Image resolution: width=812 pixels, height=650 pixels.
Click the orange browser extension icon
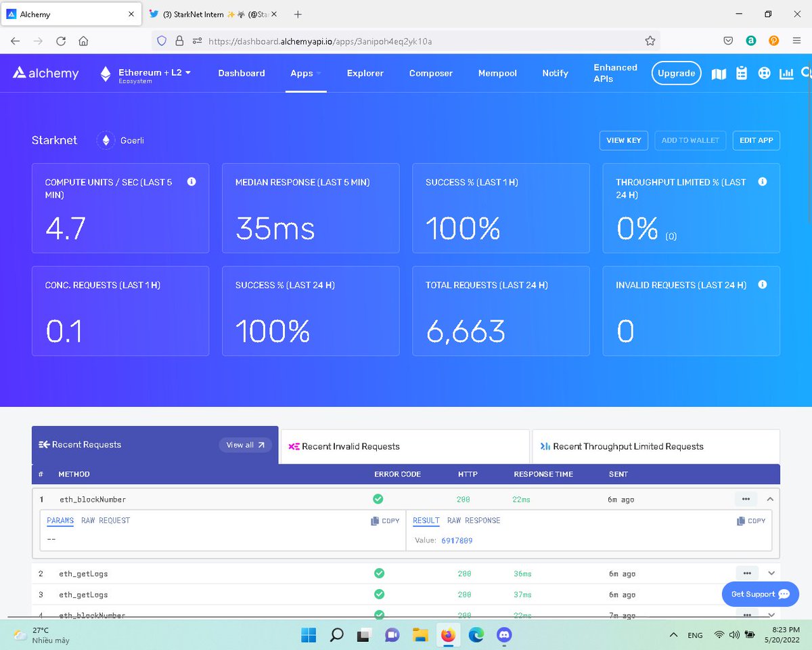(773, 41)
